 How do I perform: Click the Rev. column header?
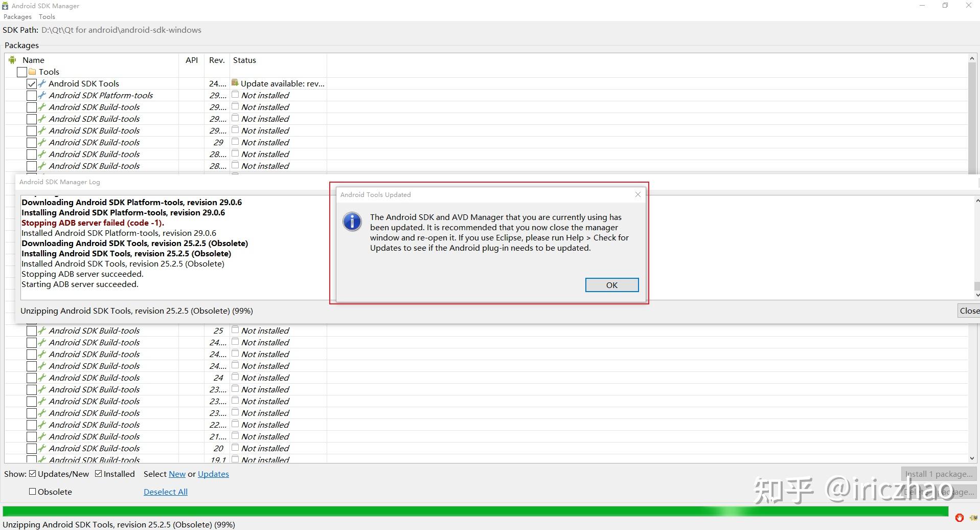217,60
